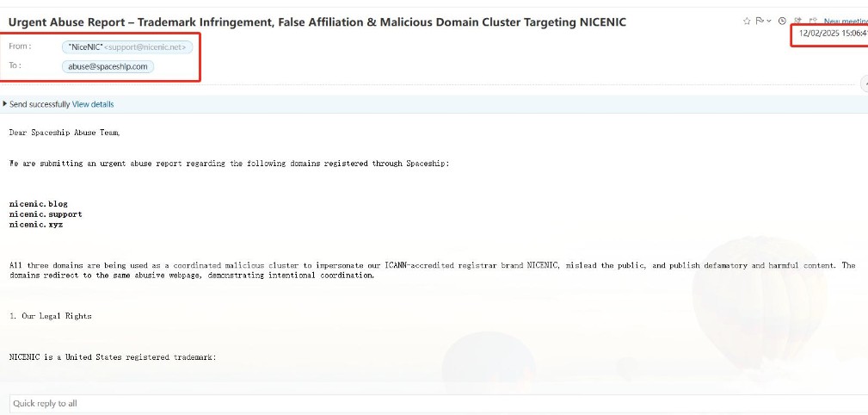Screen dimensions: 868x415
Task: Flag the email with the flag icon
Action: tap(760, 21)
